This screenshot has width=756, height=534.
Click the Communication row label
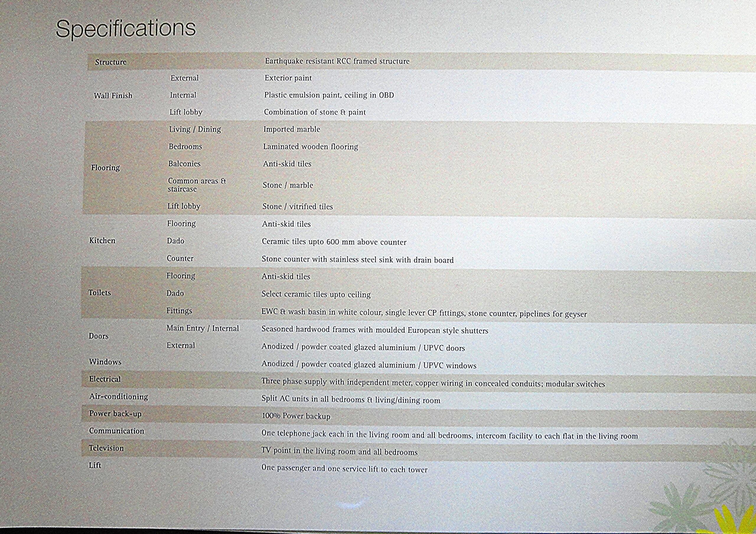[x=116, y=431]
